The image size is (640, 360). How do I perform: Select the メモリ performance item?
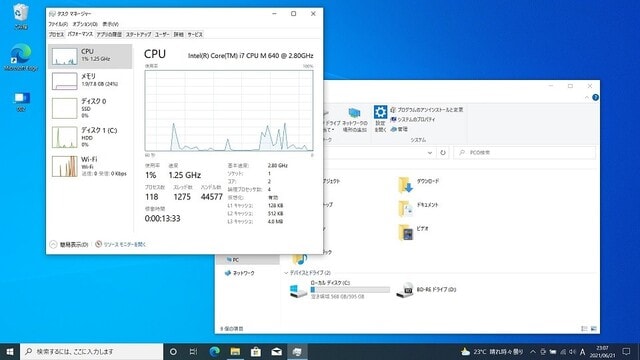tap(90, 80)
